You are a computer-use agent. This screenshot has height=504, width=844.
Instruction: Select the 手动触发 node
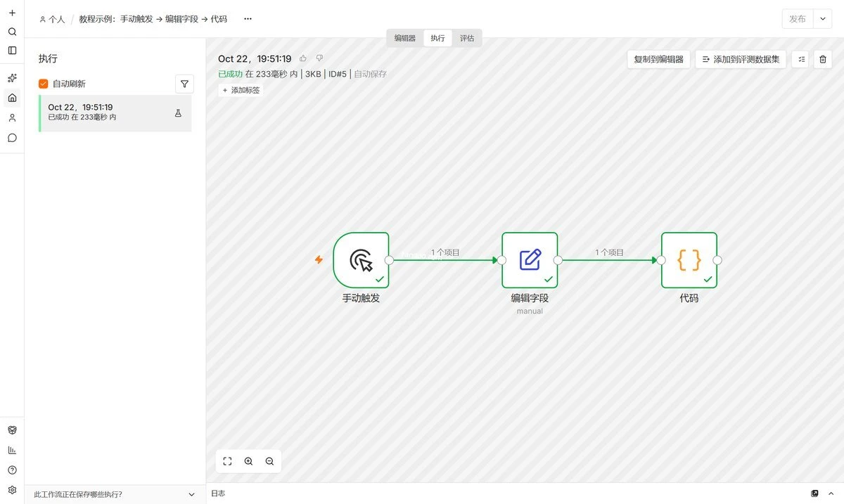[x=361, y=260]
